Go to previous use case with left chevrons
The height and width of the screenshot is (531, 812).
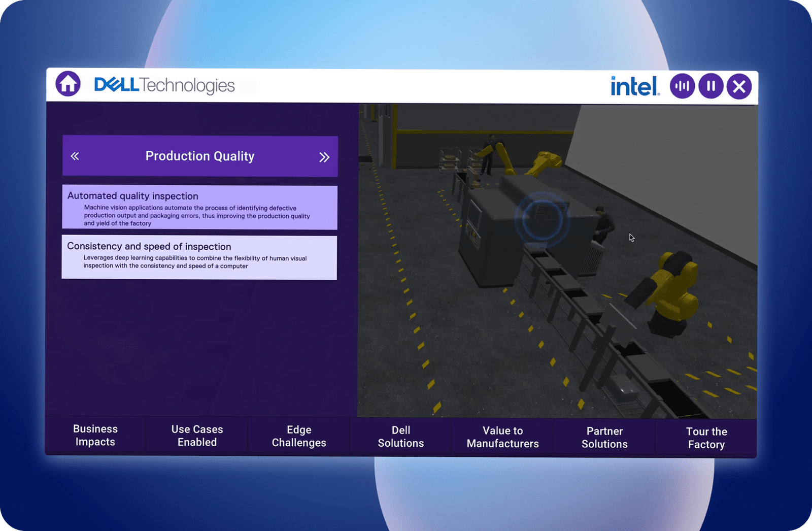pyautogui.click(x=75, y=156)
